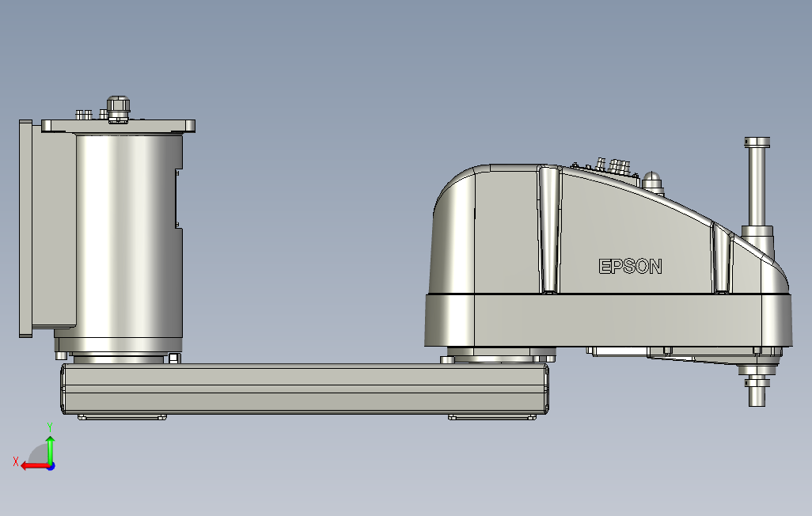This screenshot has height=516, width=812.
Task: Select the long horizontal first arm link
Action: click(x=305, y=389)
